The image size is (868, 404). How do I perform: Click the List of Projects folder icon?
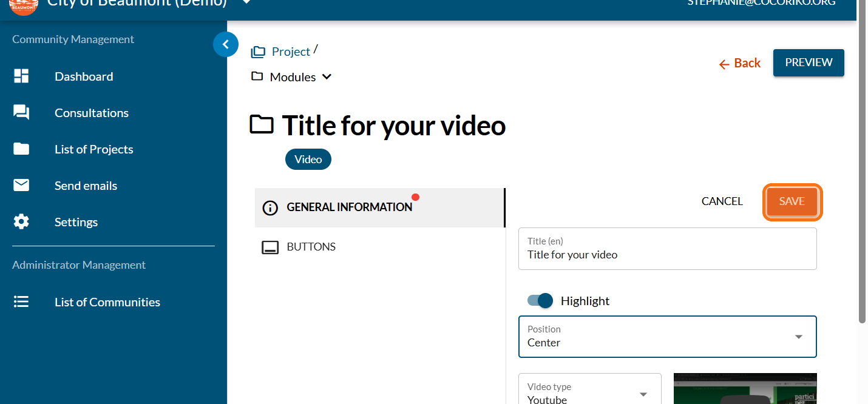(x=21, y=149)
